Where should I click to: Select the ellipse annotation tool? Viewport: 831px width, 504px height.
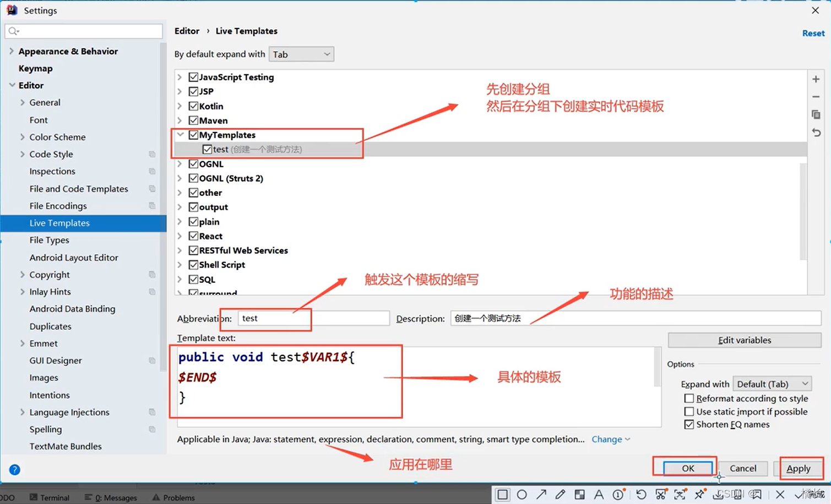(522, 494)
